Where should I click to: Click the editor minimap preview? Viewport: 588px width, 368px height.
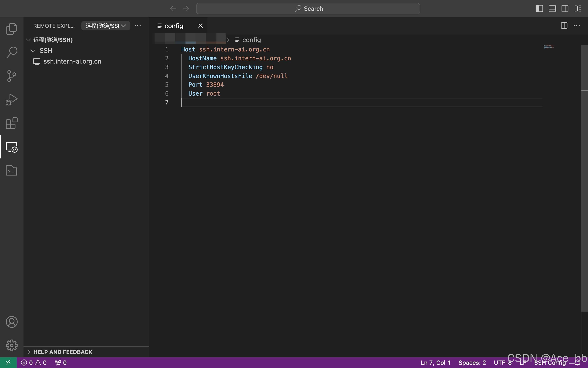click(x=549, y=47)
